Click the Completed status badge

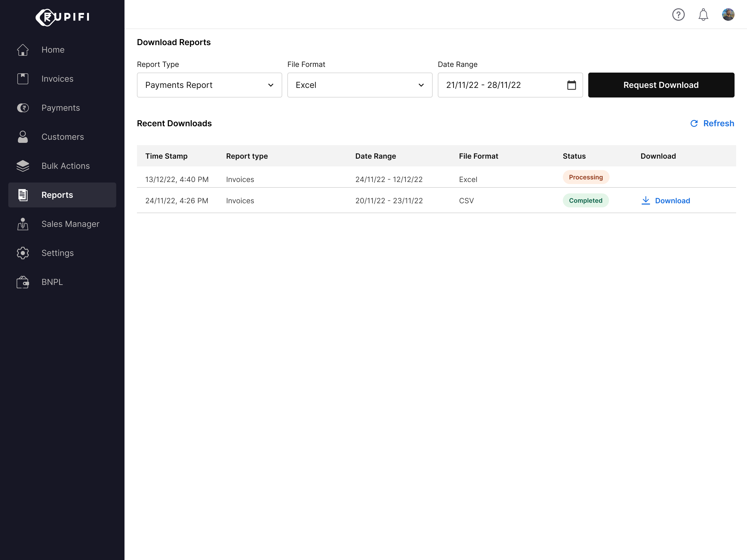(586, 200)
